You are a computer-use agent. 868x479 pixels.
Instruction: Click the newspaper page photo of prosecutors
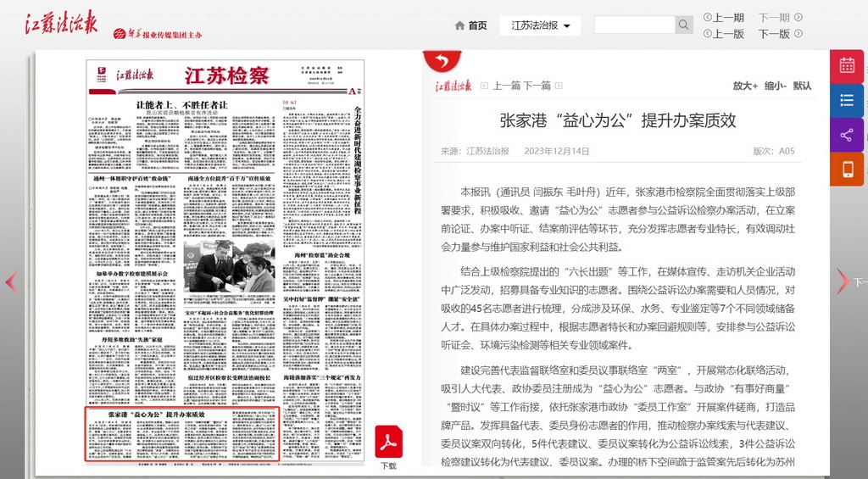pyautogui.click(x=229, y=266)
